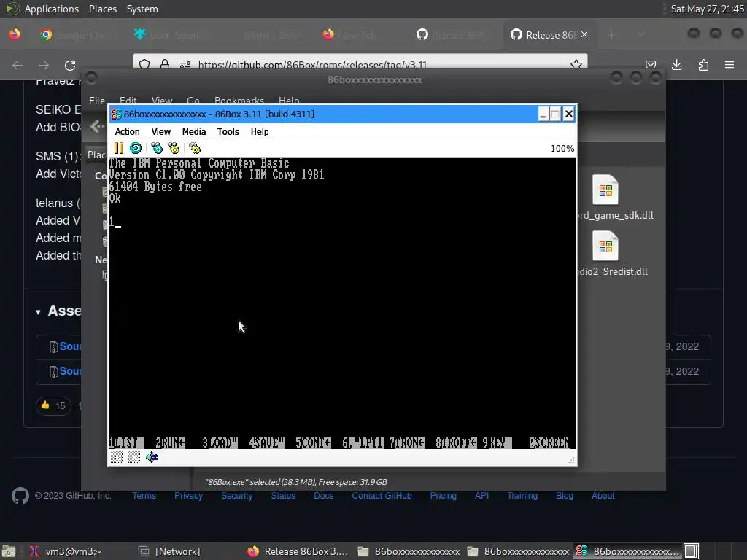The image size is (747, 560).
Task: Open the list all tabs dropdown arrow
Action: 641,35
